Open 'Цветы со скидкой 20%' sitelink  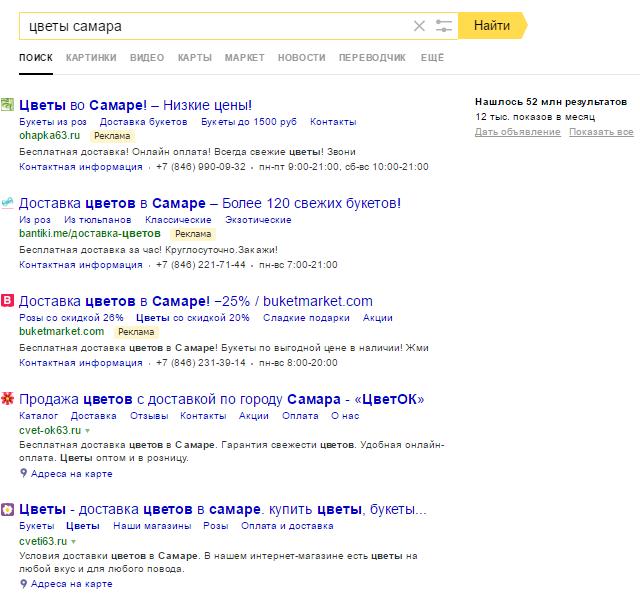click(x=193, y=318)
